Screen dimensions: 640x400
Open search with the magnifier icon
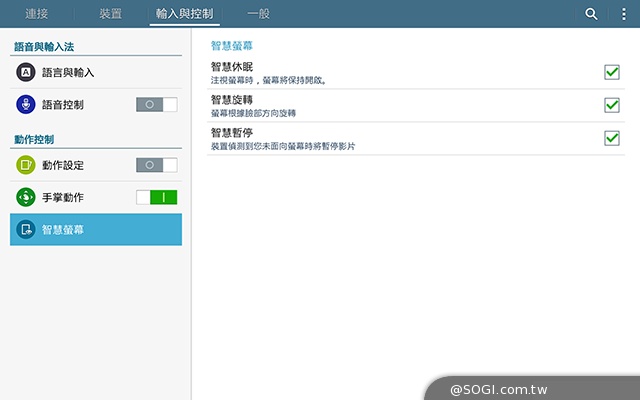point(591,14)
